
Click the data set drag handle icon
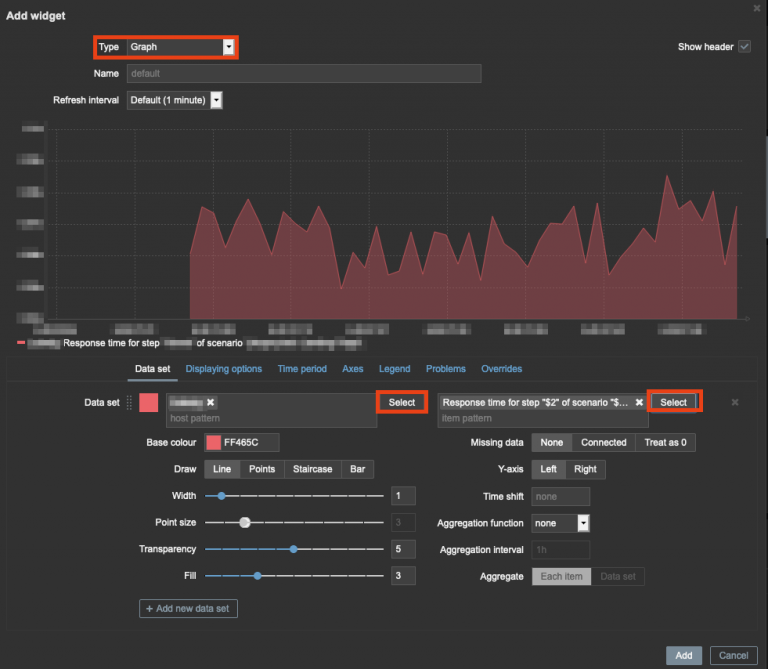point(128,402)
